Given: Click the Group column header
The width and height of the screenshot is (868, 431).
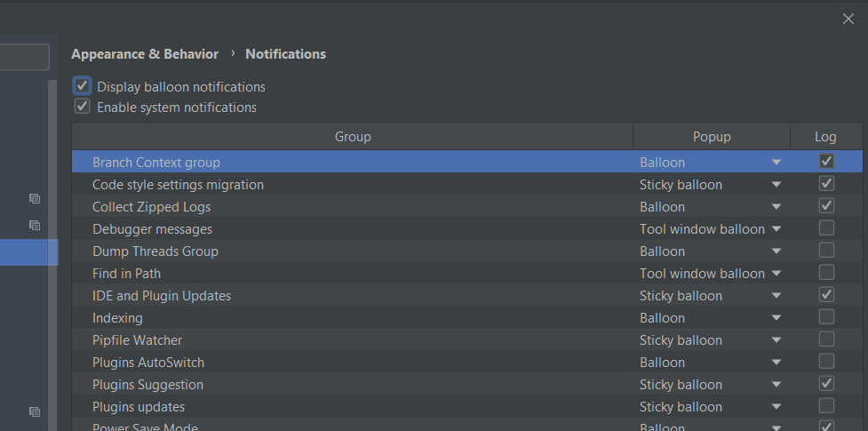Looking at the screenshot, I should [352, 137].
